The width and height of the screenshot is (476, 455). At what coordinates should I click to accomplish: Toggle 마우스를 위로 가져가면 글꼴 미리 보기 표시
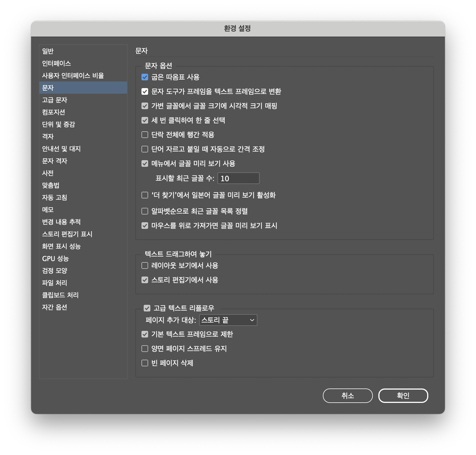(x=145, y=226)
